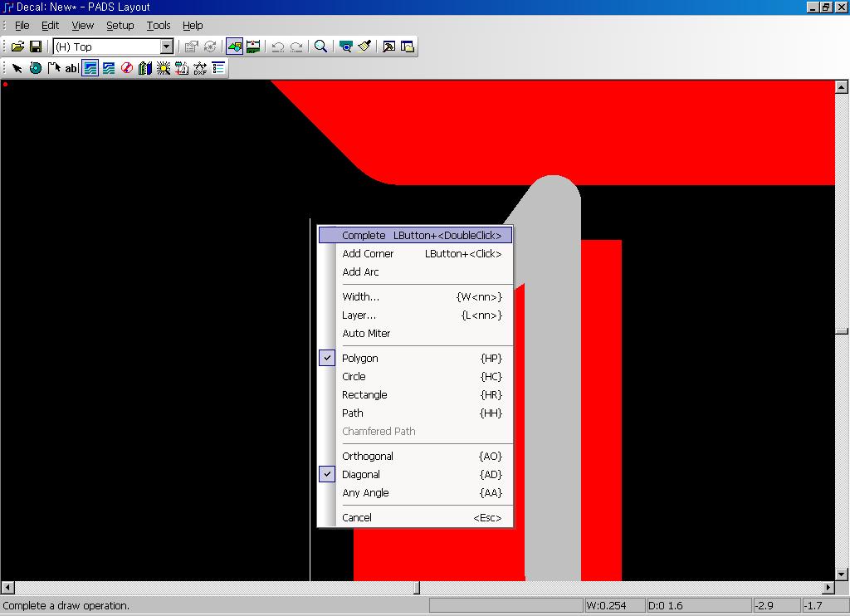850x616 pixels.
Task: Click the Board view icon
Action: point(345,46)
